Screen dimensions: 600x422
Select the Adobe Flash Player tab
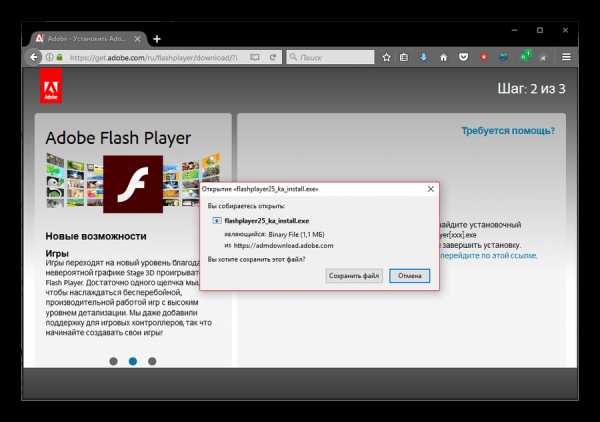click(x=88, y=39)
